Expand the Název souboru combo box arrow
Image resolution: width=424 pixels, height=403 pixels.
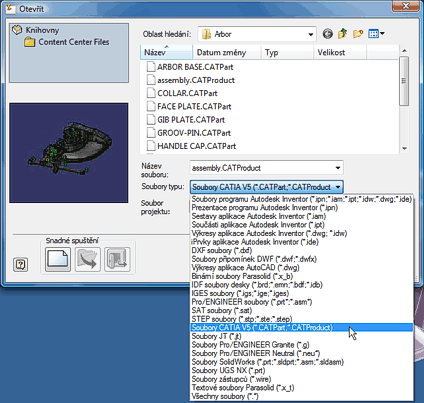click(338, 168)
